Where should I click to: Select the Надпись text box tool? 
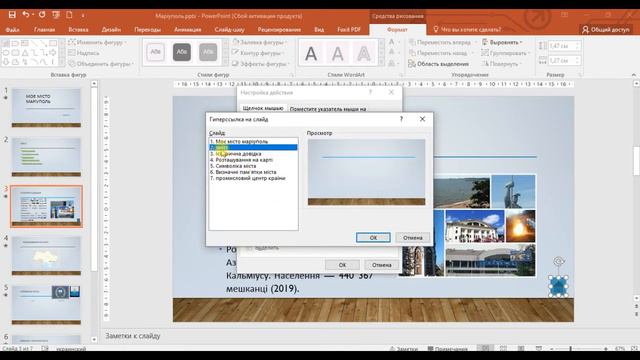pyautogui.click(x=84, y=53)
